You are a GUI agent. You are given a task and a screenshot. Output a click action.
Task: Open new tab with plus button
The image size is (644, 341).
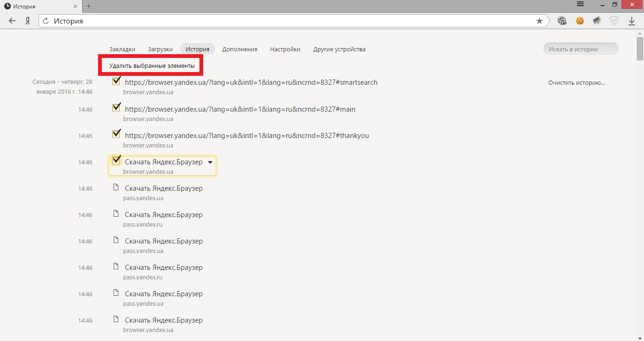(89, 6)
